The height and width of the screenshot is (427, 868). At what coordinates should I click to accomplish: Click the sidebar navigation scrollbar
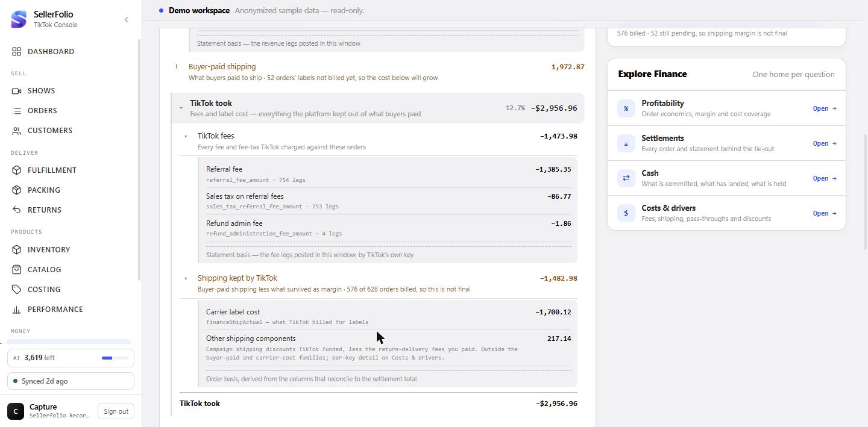139,160
